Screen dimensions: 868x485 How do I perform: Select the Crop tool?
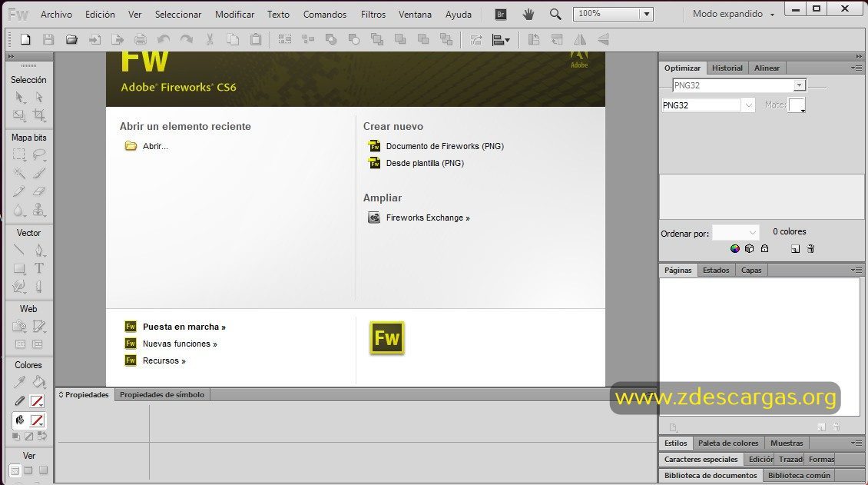click(x=38, y=115)
